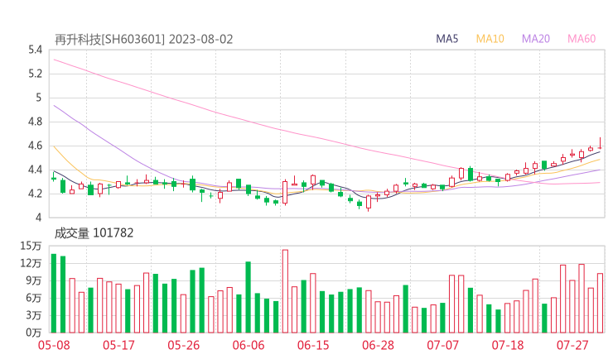This screenshot has width=613, height=364.
Task: Click the 07-07 date axis label
Action: (x=442, y=345)
